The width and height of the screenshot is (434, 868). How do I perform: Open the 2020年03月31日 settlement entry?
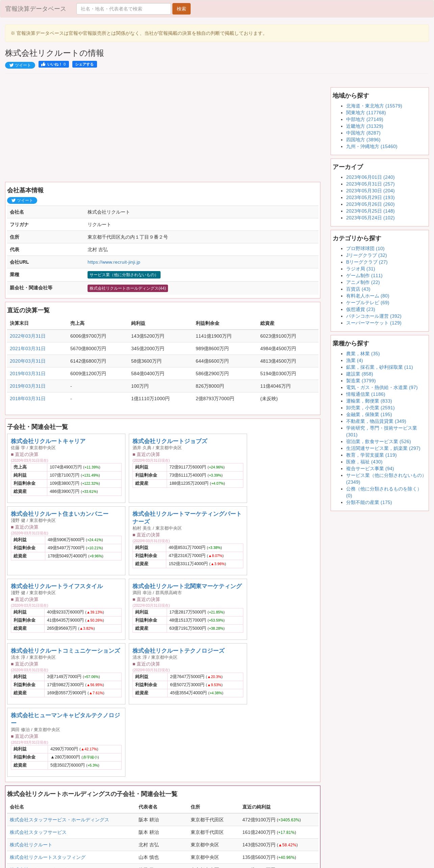(x=27, y=361)
